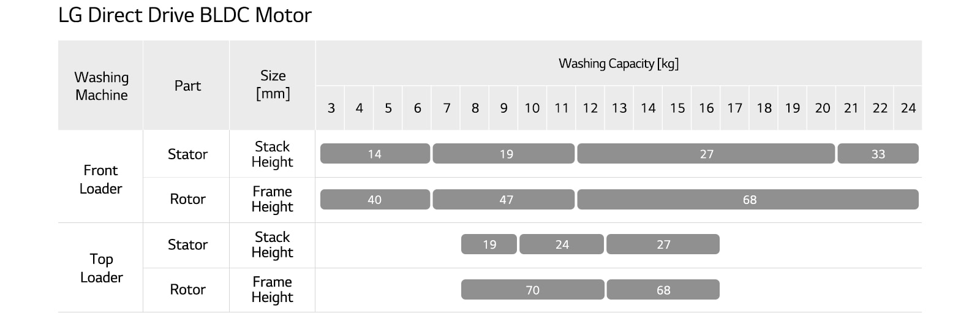
Task: Select the Top Loader stator bar labeled 19
Action: (489, 244)
